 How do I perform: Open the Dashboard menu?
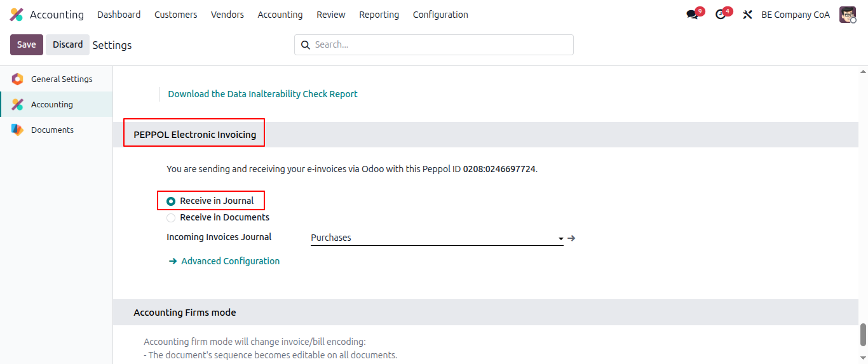(119, 15)
